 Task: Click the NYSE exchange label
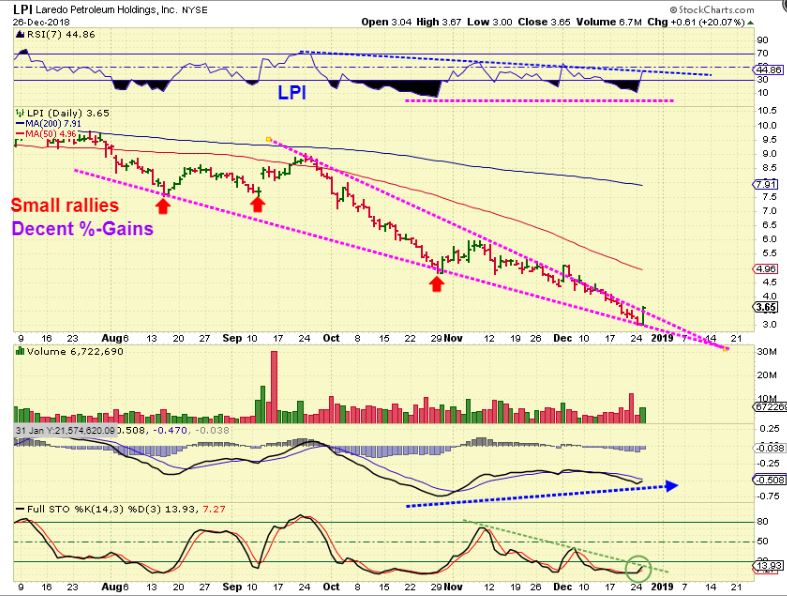click(193, 10)
